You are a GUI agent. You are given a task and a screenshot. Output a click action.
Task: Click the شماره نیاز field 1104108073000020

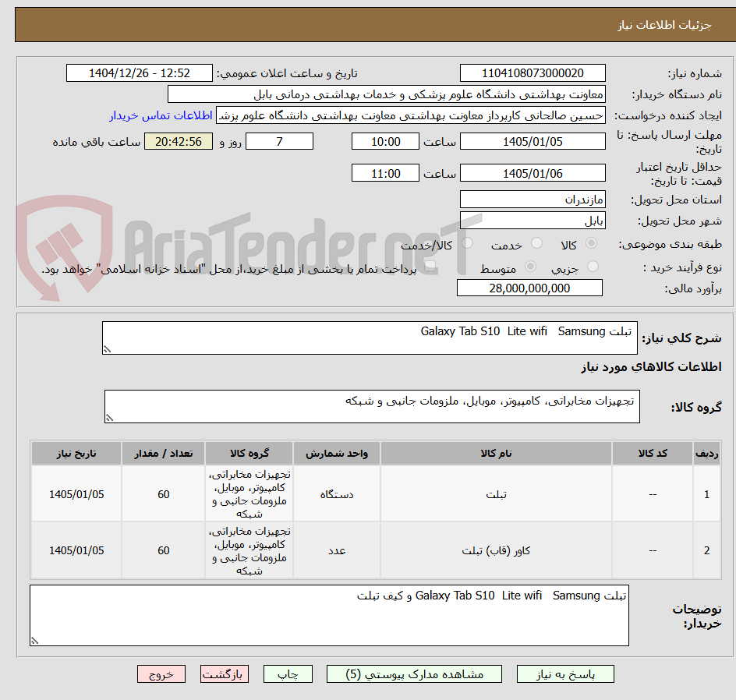pos(533,73)
